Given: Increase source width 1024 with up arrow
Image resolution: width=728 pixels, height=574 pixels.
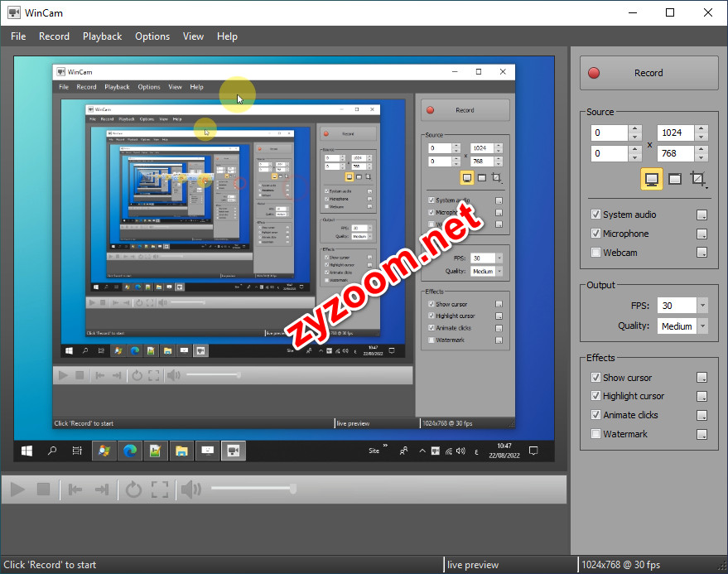Looking at the screenshot, I should [x=701, y=128].
